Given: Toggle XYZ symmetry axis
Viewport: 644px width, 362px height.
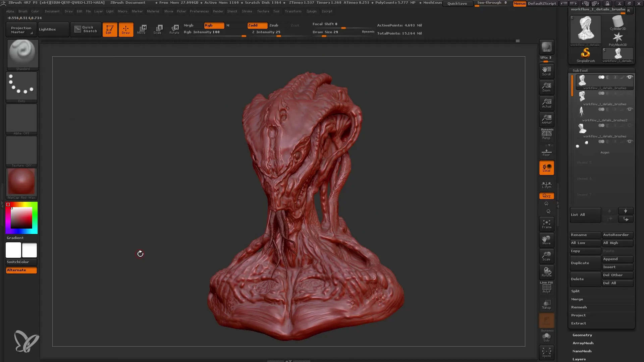Looking at the screenshot, I should (546, 196).
